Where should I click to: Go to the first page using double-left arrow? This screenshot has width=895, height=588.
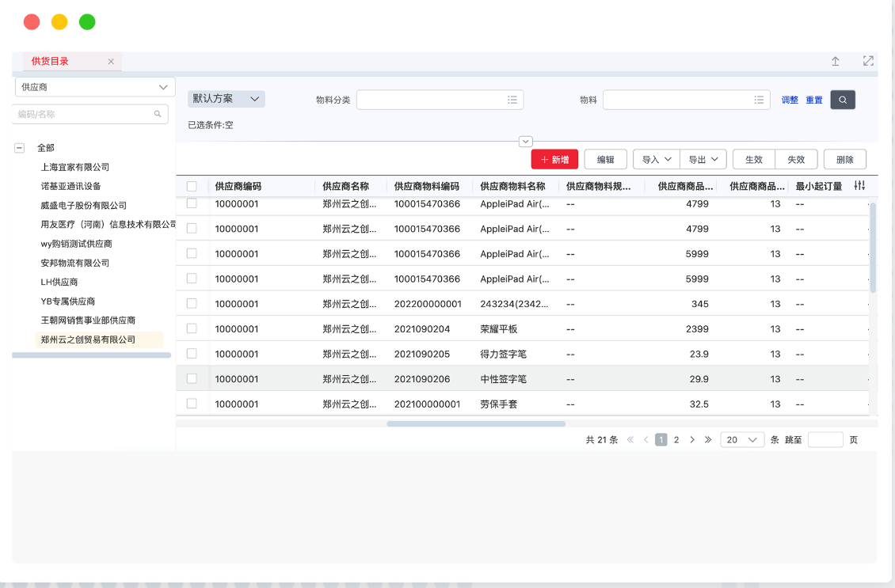[x=630, y=440]
